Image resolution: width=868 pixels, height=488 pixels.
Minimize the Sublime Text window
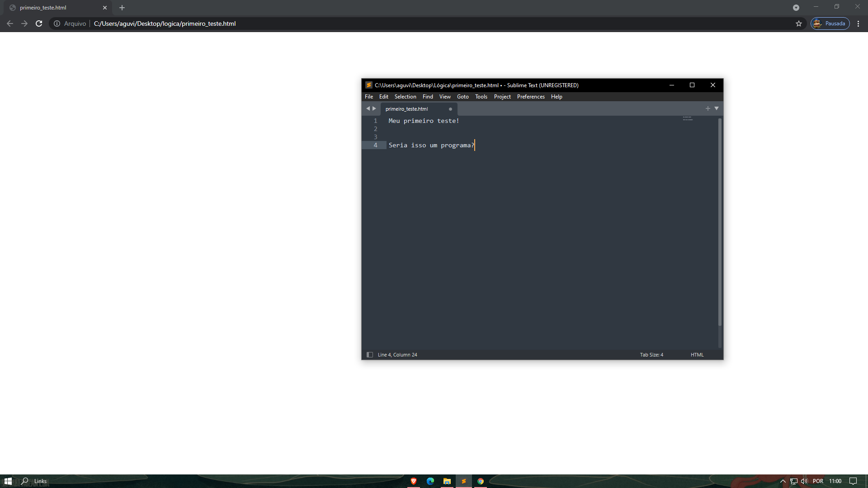pyautogui.click(x=672, y=85)
